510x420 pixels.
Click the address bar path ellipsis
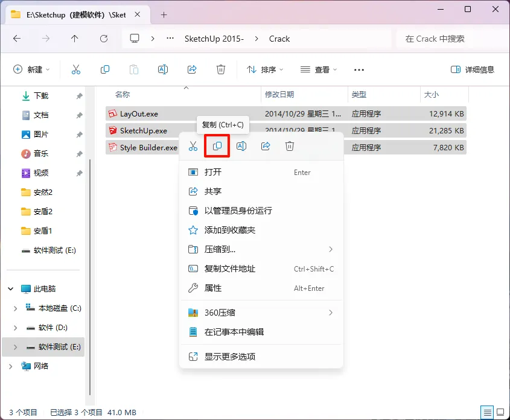pos(170,39)
